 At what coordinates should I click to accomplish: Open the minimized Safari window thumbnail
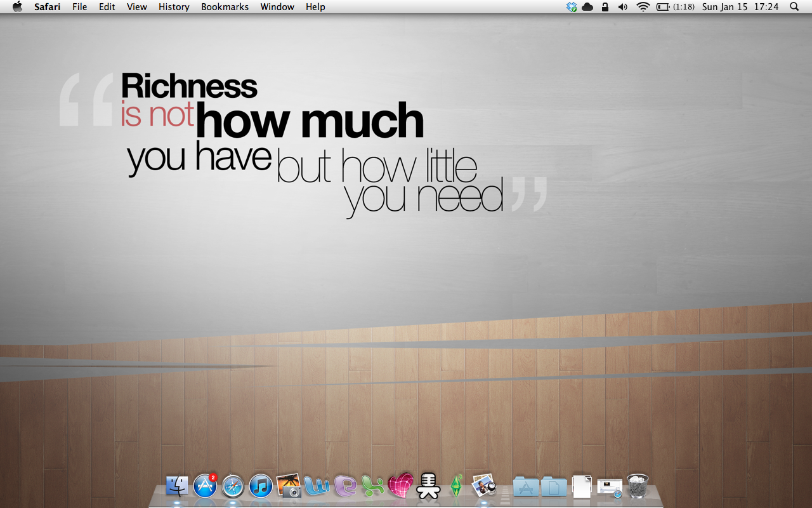(x=610, y=488)
